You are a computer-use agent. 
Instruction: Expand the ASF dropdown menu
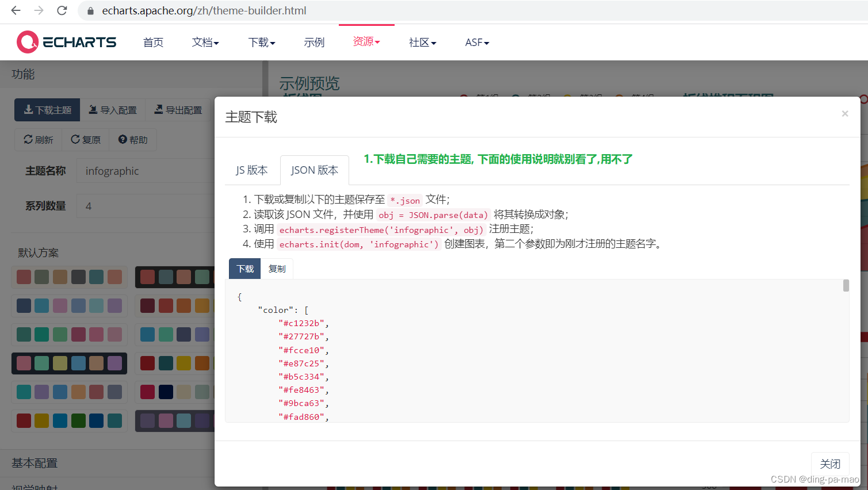(476, 41)
